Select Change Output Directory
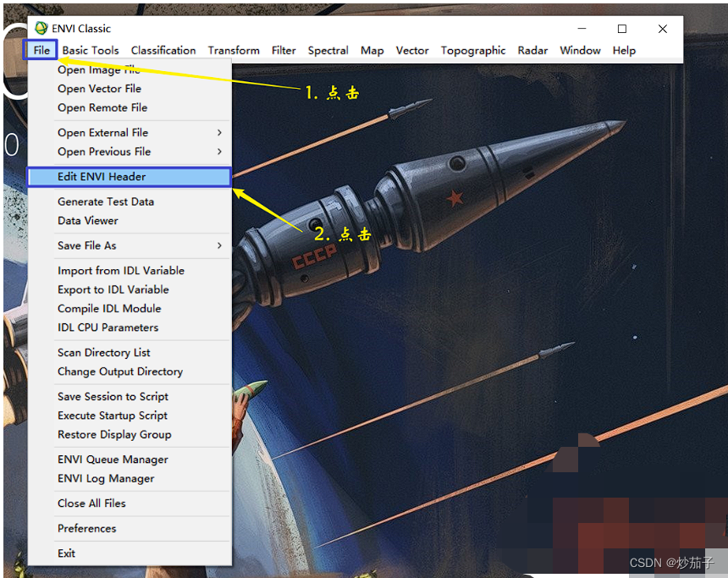 (129, 372)
